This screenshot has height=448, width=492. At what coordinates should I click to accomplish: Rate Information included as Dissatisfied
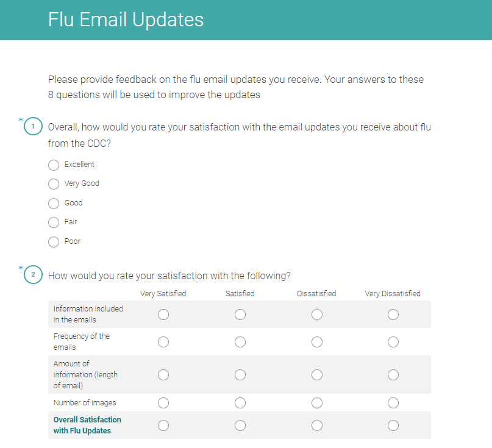click(317, 315)
